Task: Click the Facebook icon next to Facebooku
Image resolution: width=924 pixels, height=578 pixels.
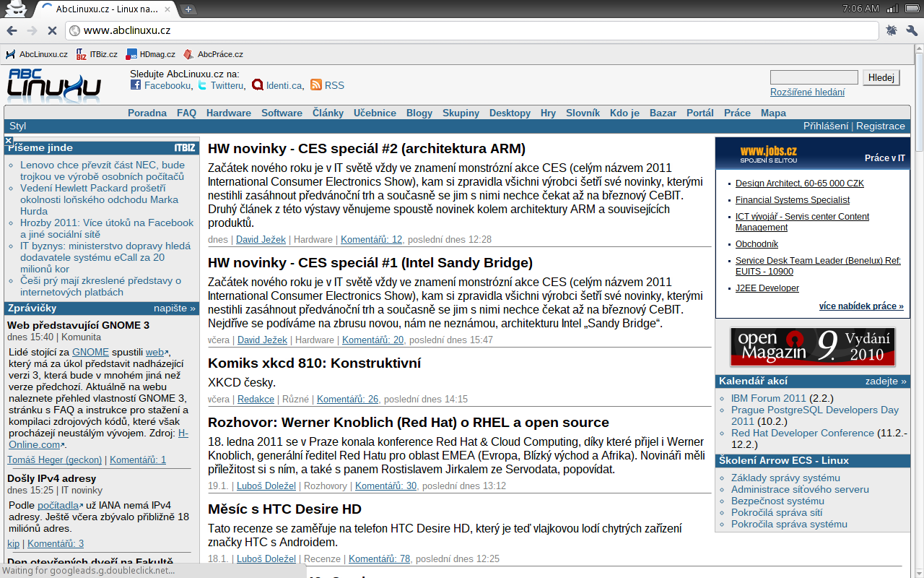Action: click(x=136, y=85)
